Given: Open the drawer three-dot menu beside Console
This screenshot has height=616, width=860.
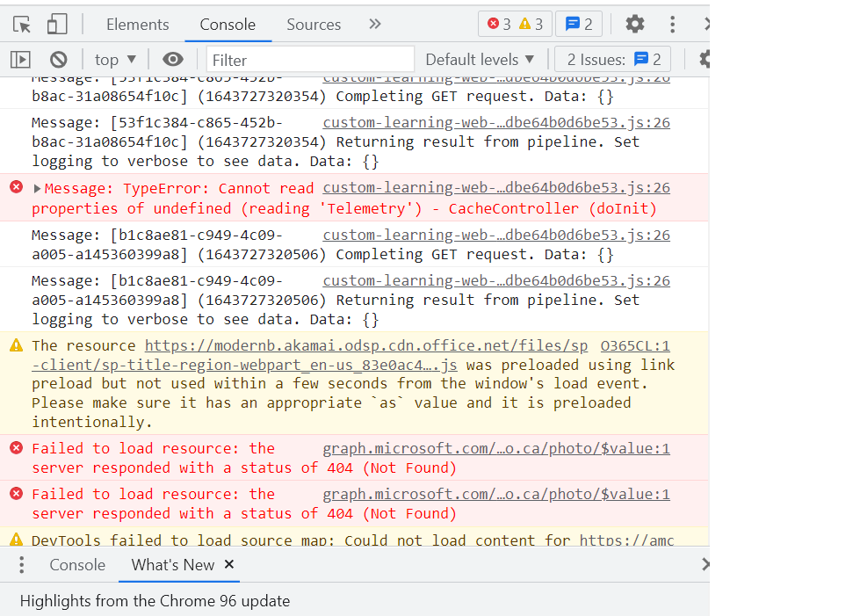Looking at the screenshot, I should pyautogui.click(x=21, y=564).
